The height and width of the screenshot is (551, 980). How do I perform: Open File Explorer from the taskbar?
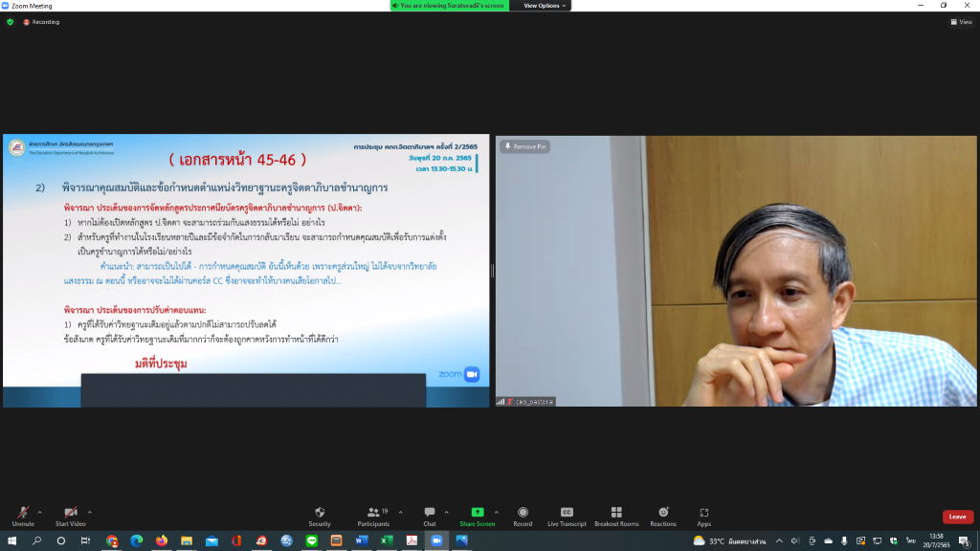pyautogui.click(x=187, y=540)
